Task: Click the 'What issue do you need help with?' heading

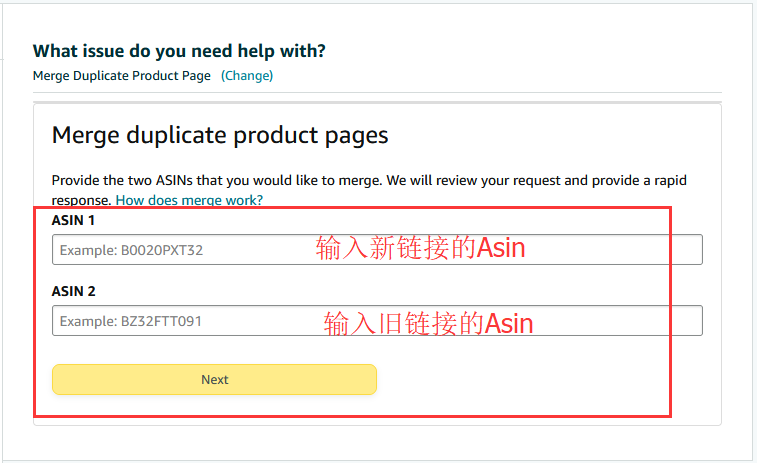Action: (179, 51)
